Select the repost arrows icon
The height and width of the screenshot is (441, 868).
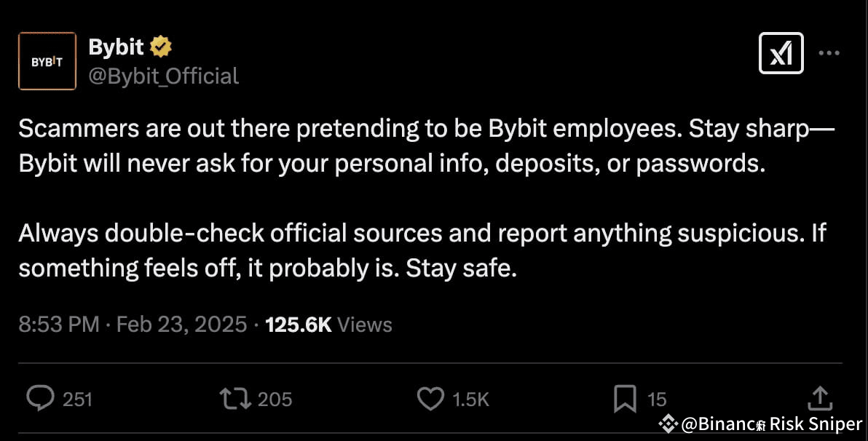point(234,399)
